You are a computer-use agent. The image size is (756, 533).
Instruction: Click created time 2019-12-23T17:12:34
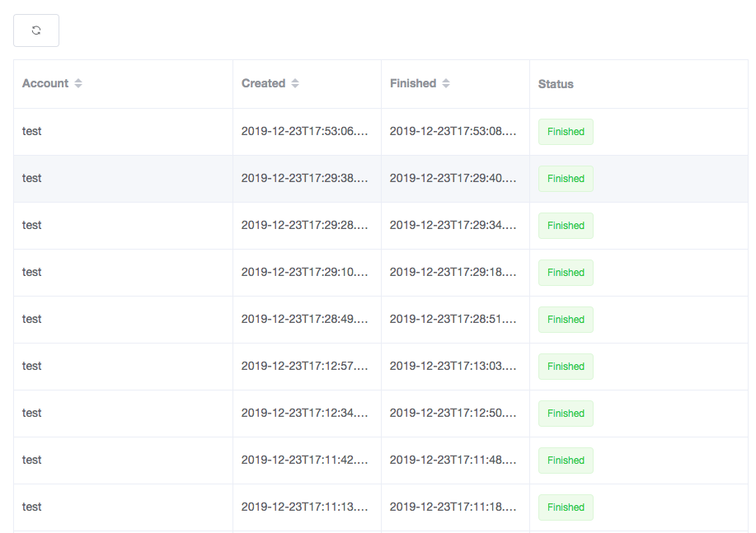pyautogui.click(x=305, y=413)
